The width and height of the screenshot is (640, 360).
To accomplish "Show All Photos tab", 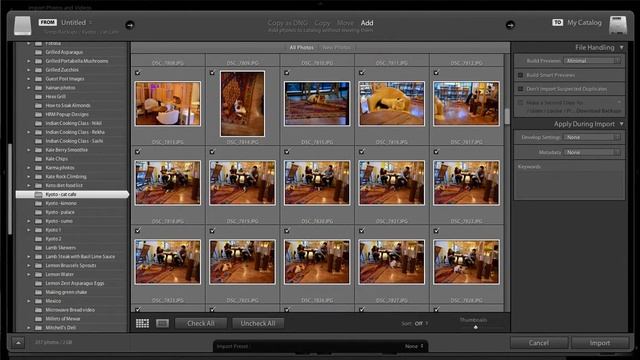I will [302, 47].
